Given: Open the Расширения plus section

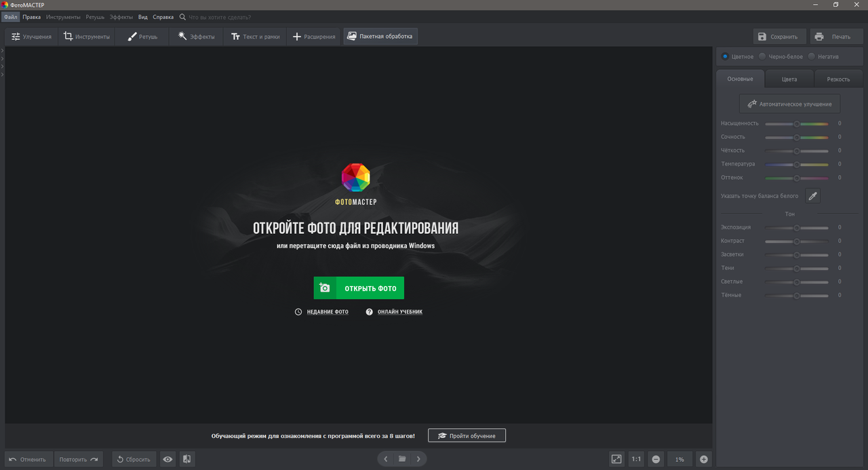Looking at the screenshot, I should click(x=313, y=37).
